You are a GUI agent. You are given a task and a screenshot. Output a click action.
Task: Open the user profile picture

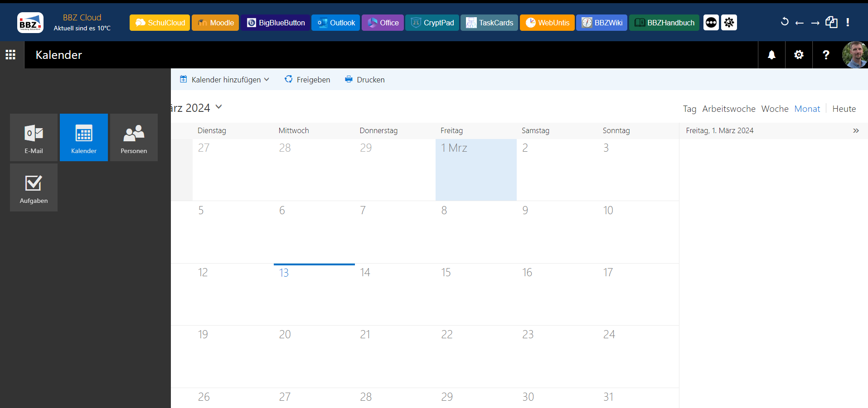854,55
